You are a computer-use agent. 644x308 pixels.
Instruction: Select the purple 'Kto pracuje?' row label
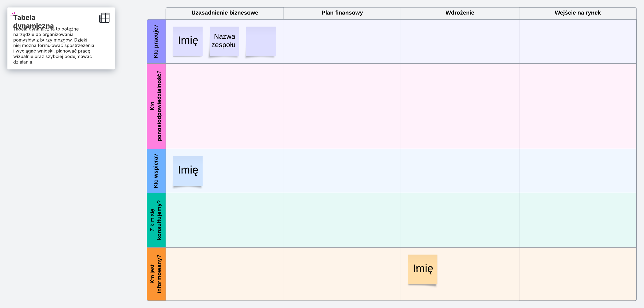click(156, 41)
